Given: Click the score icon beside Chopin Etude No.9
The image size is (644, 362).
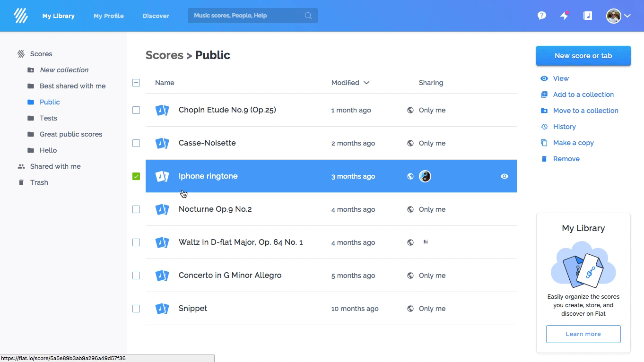Looking at the screenshot, I should [x=162, y=110].
